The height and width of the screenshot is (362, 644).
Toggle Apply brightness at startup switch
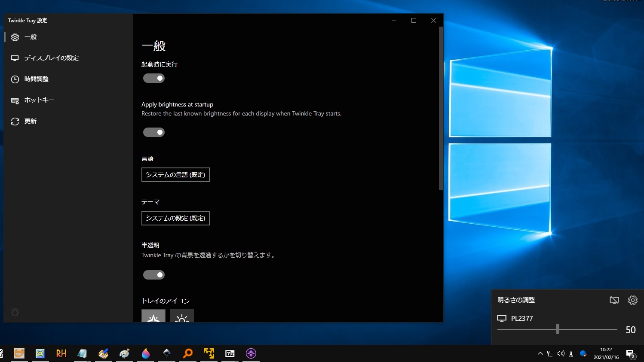click(x=154, y=132)
